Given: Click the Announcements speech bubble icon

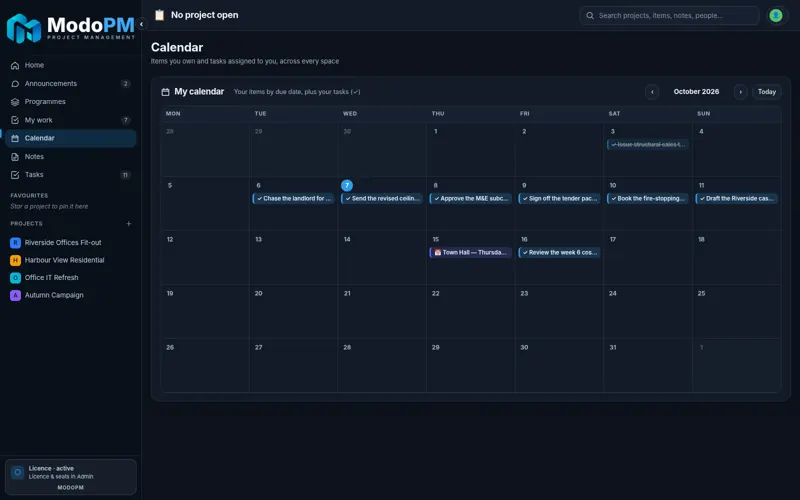Looking at the screenshot, I should 15,84.
